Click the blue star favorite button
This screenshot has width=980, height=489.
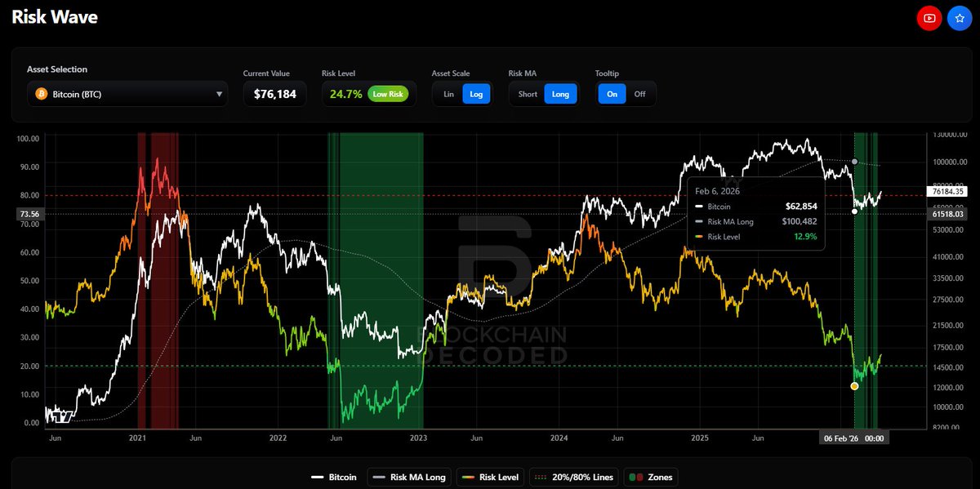tap(960, 18)
